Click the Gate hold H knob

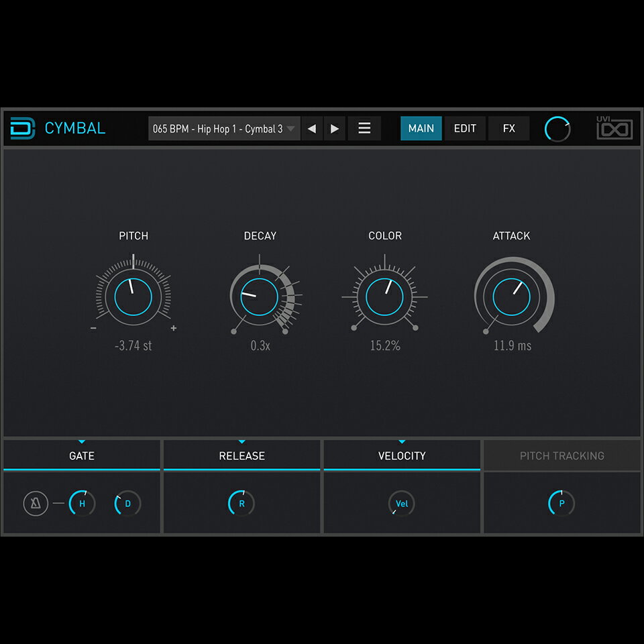[83, 503]
